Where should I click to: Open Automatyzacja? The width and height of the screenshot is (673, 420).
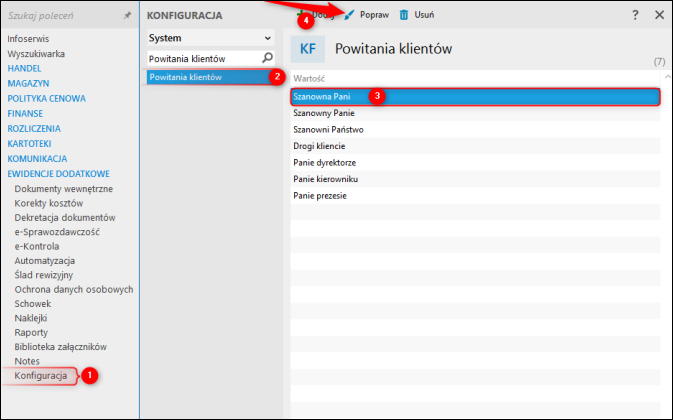coord(45,261)
